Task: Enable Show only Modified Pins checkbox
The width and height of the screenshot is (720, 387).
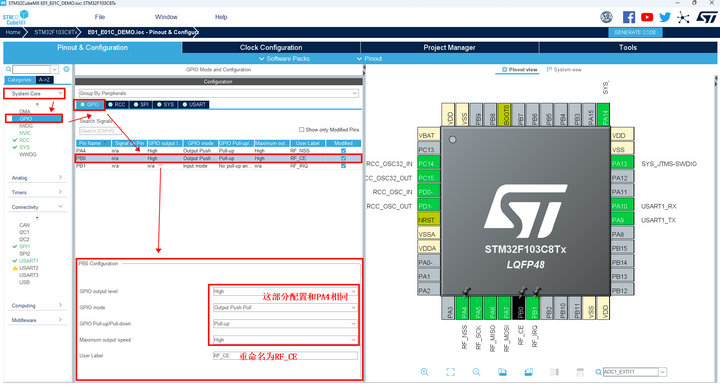Action: 302,129
